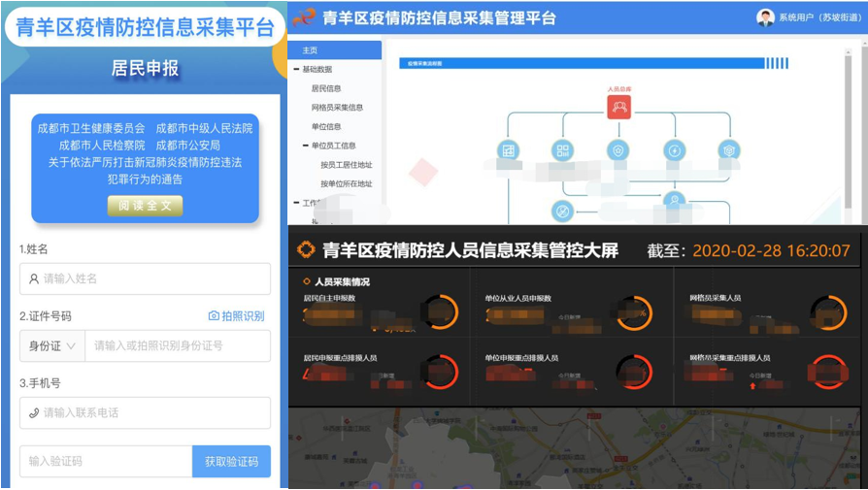Click the lightning bolt flowchart node icon
The width and height of the screenshot is (868, 490).
674,150
